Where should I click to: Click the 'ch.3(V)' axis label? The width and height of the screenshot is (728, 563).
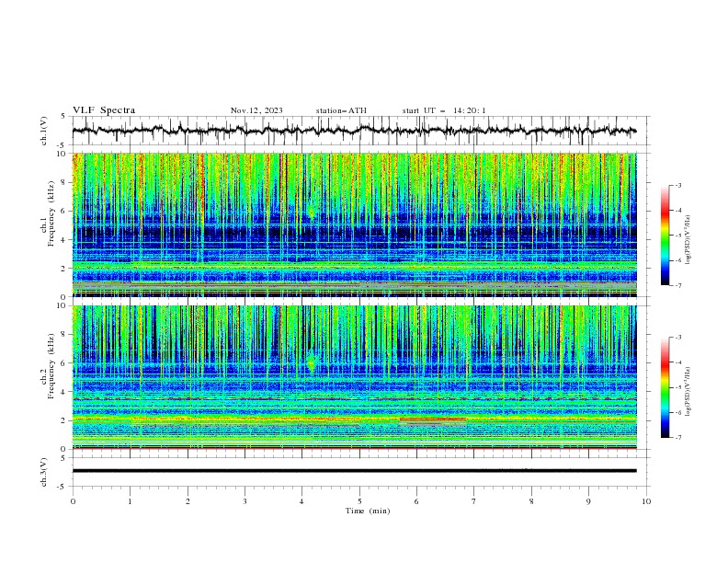pyautogui.click(x=44, y=472)
